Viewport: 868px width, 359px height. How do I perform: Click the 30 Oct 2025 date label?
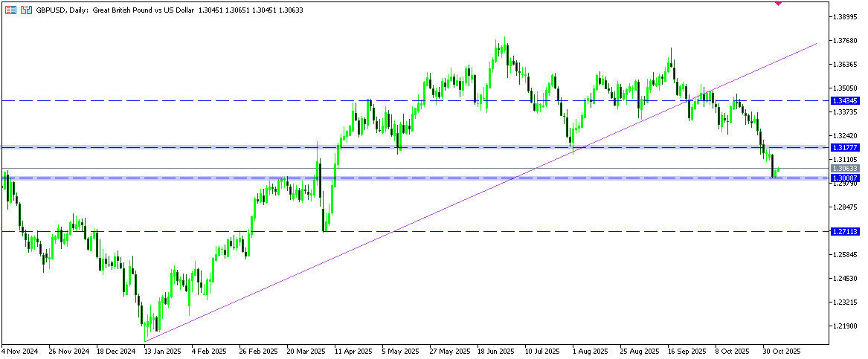(781, 350)
